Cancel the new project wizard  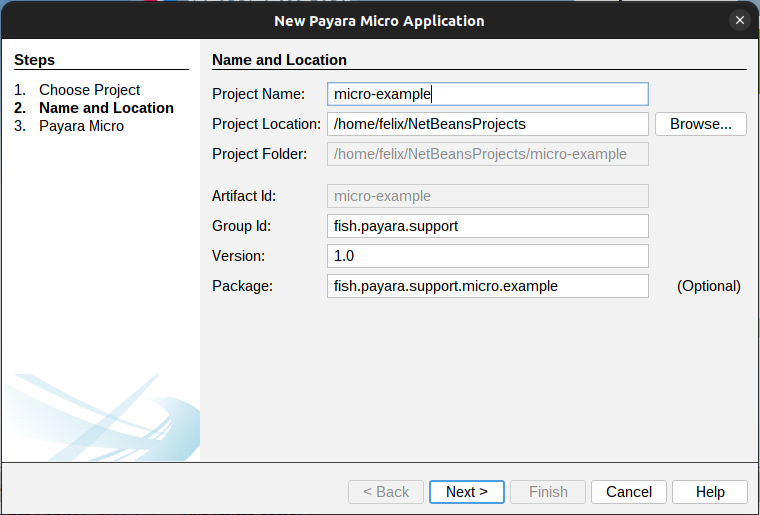click(629, 492)
